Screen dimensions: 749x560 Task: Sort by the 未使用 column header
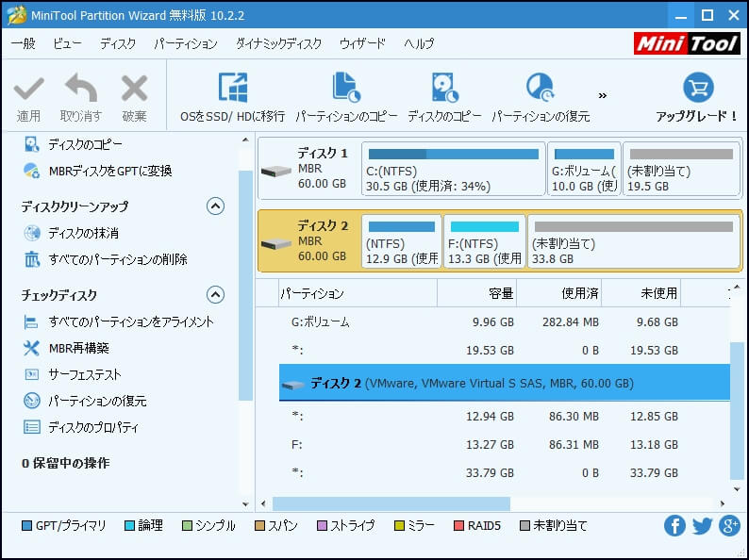tap(641, 293)
